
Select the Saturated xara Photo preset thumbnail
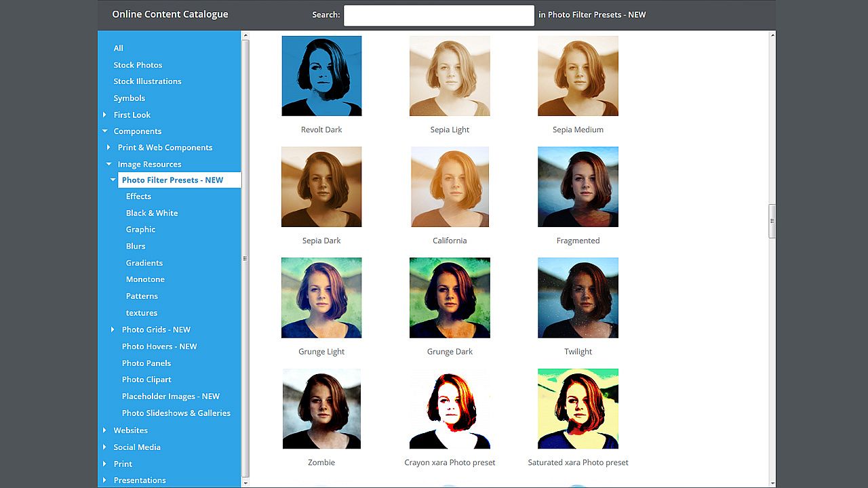tap(578, 409)
